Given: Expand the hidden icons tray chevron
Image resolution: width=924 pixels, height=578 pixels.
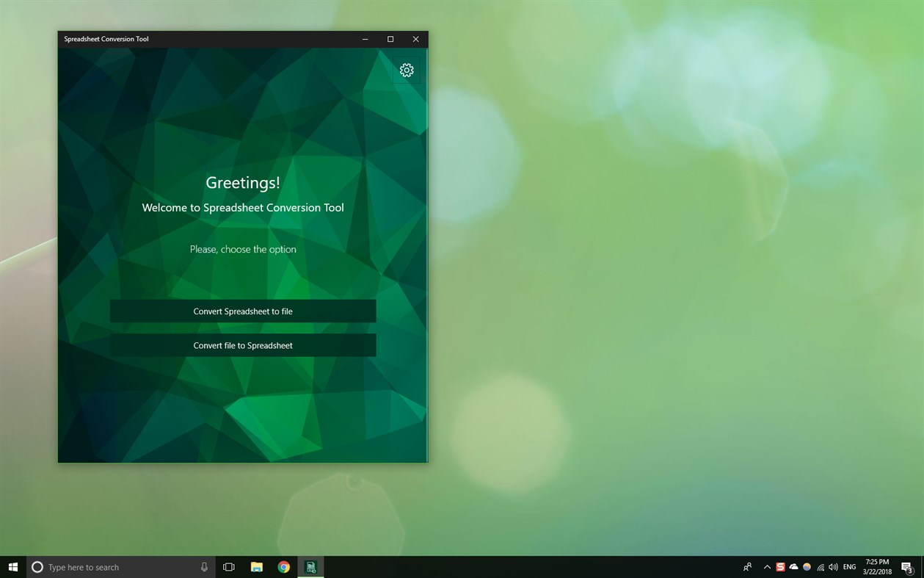Looking at the screenshot, I should click(x=767, y=566).
